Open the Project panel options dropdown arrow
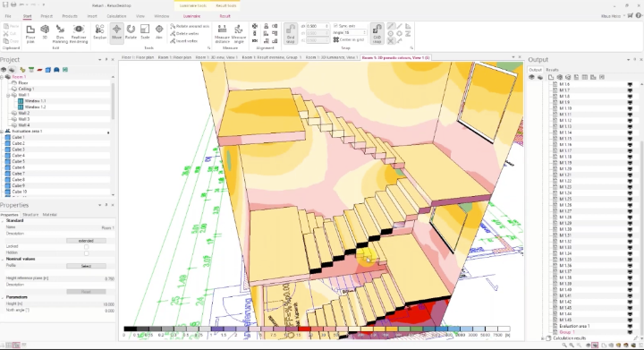The width and height of the screenshot is (644, 350). coord(100,60)
